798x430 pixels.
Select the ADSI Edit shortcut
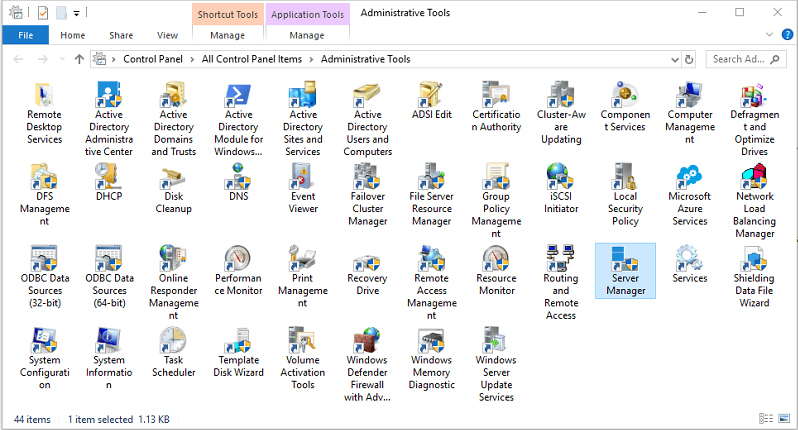432,101
